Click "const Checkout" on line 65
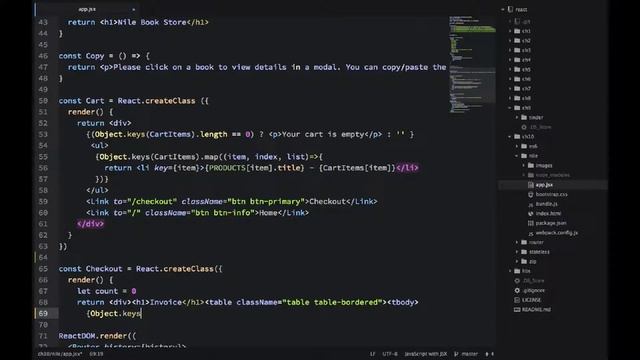The height and width of the screenshot is (360, 640). tap(90, 269)
